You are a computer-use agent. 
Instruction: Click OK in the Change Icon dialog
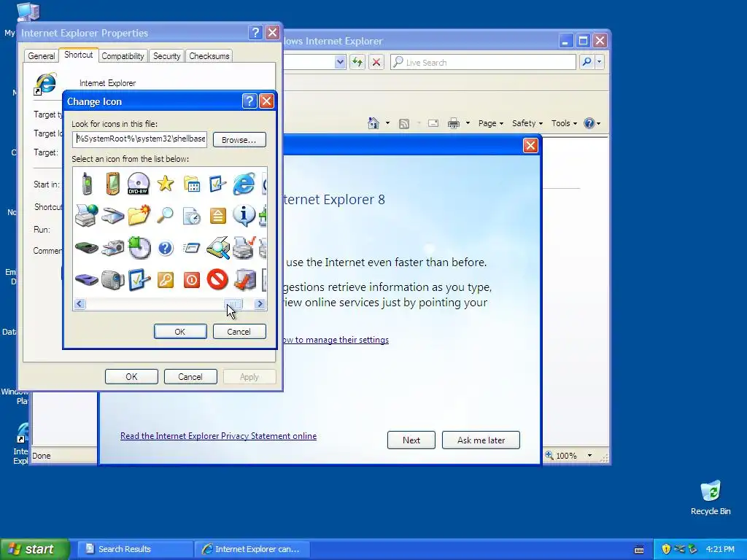(180, 332)
